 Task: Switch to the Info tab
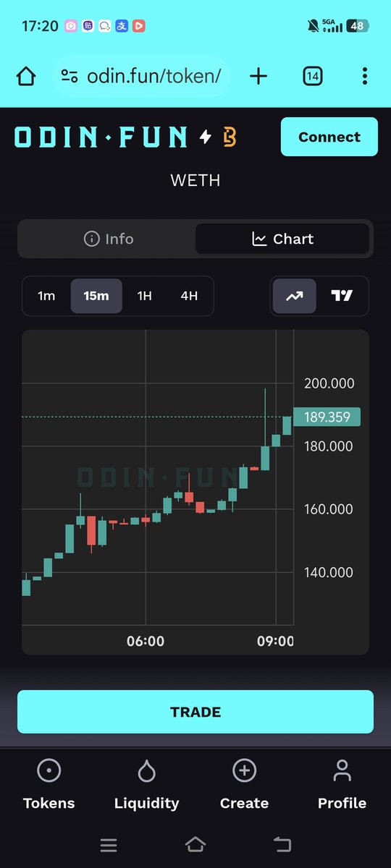(x=109, y=239)
